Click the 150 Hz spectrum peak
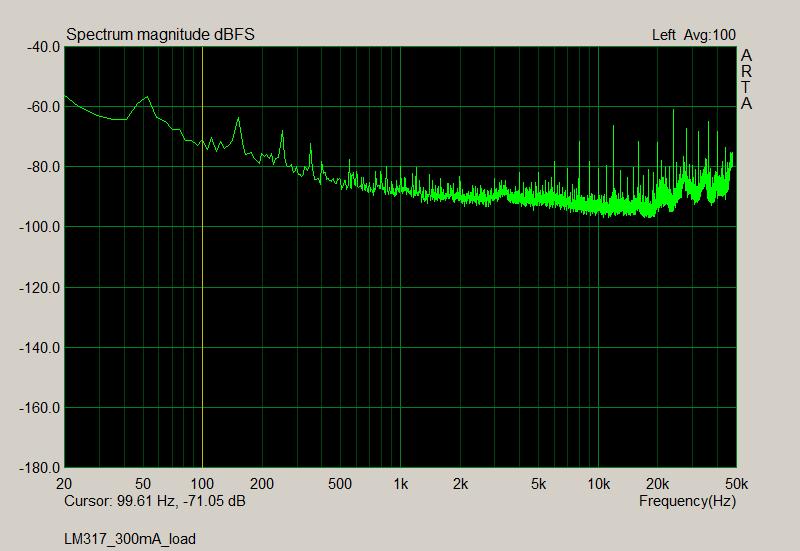Viewport: 800px width, 551px height. (238, 118)
